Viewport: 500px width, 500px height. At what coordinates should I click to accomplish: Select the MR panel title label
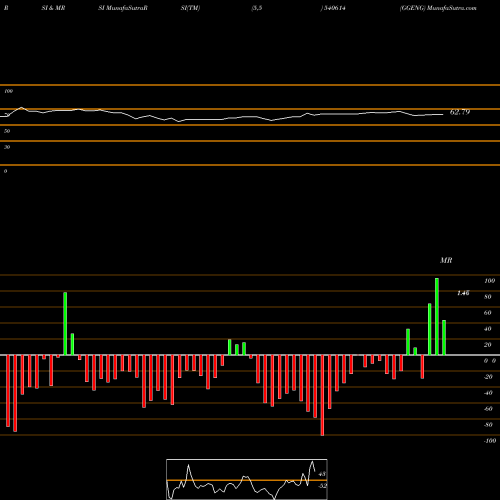pos(446,260)
